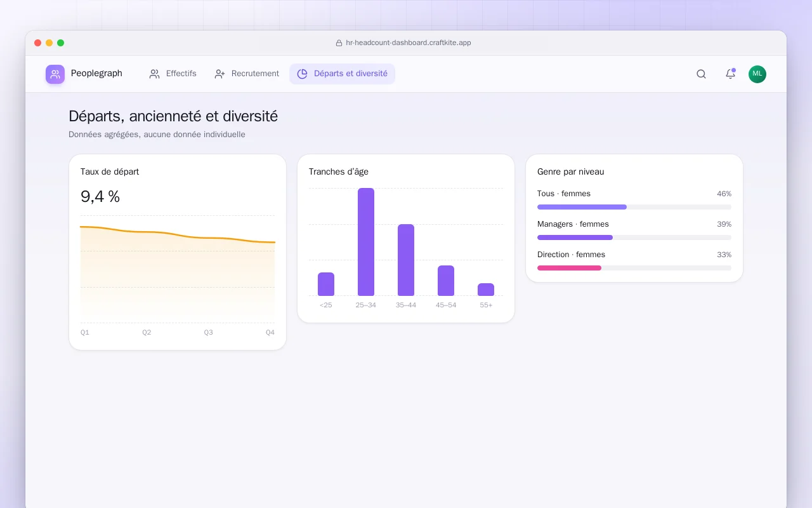Click the Q4 axis label

coord(270,333)
